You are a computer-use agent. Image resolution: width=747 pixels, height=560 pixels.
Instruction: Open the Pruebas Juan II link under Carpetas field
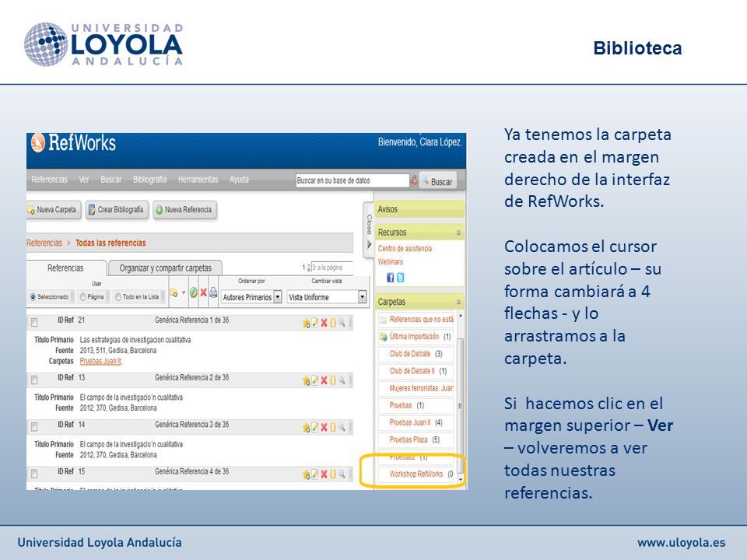coord(101,361)
